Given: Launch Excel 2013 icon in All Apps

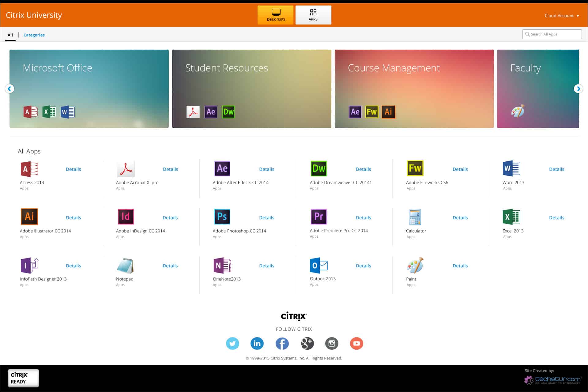Looking at the screenshot, I should tap(511, 217).
